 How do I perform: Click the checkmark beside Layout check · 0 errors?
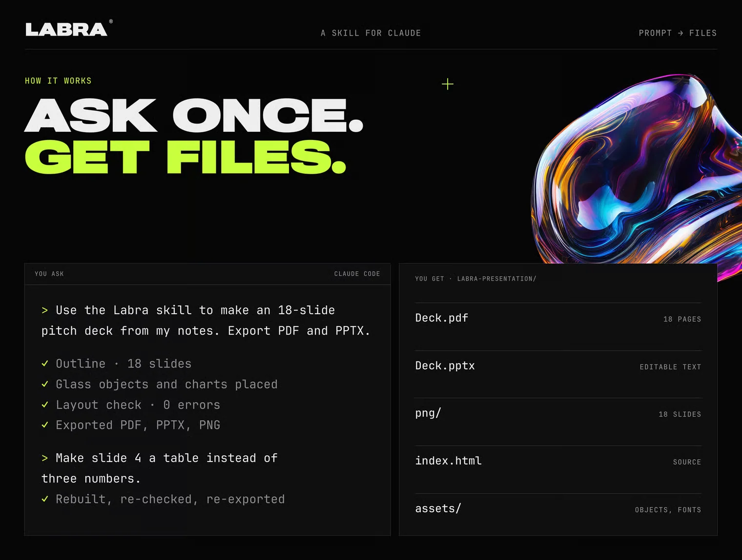45,404
